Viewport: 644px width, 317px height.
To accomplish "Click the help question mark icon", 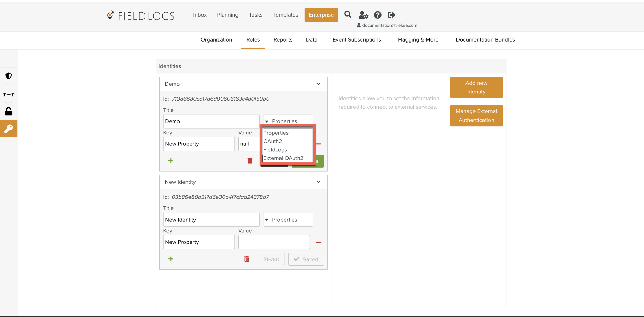I will [x=378, y=15].
